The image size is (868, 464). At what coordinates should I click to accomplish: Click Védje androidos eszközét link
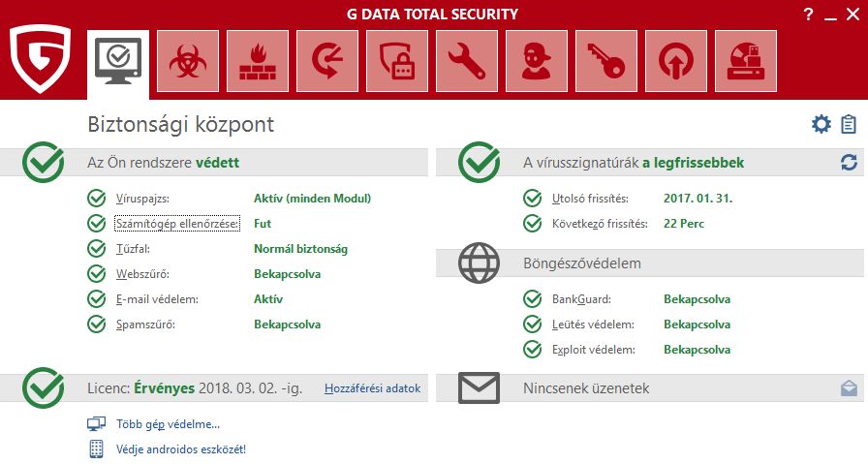181,449
